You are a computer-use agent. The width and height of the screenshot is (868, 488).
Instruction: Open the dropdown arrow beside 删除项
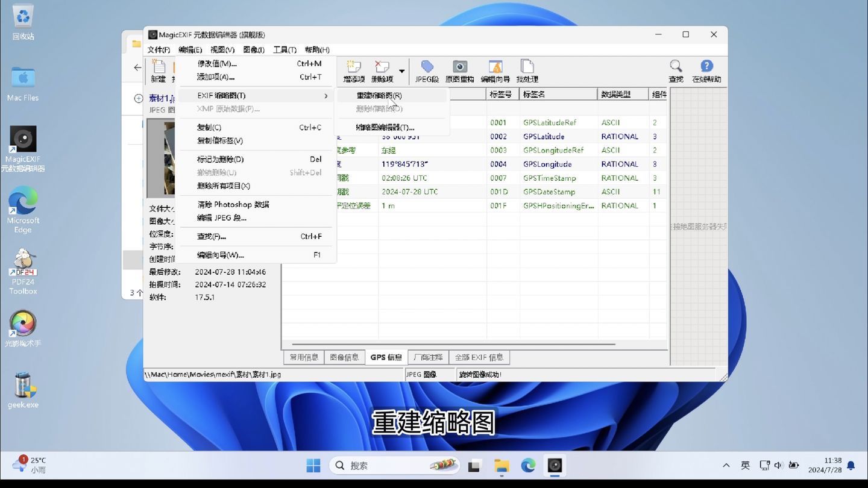(x=402, y=72)
